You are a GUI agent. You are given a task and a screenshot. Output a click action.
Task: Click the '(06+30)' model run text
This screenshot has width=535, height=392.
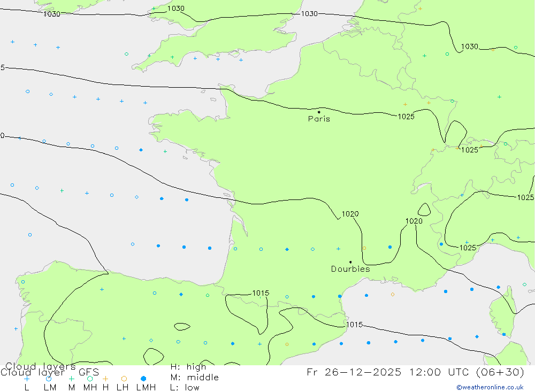point(500,372)
